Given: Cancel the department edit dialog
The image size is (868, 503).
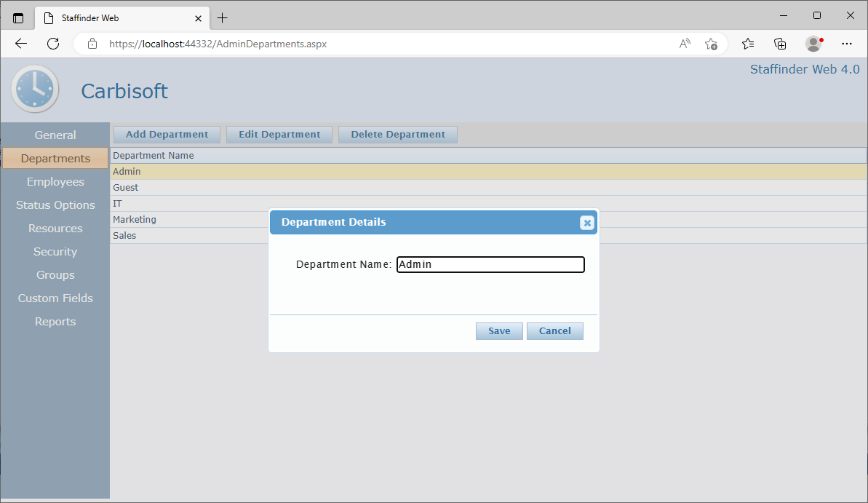Looking at the screenshot, I should coord(554,331).
